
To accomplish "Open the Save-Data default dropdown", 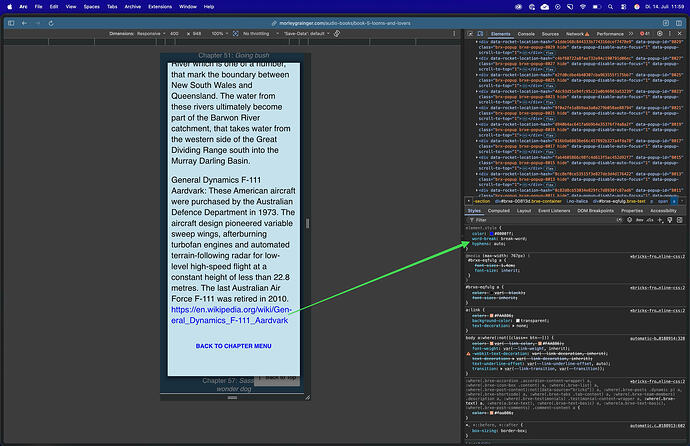I will click(x=306, y=33).
